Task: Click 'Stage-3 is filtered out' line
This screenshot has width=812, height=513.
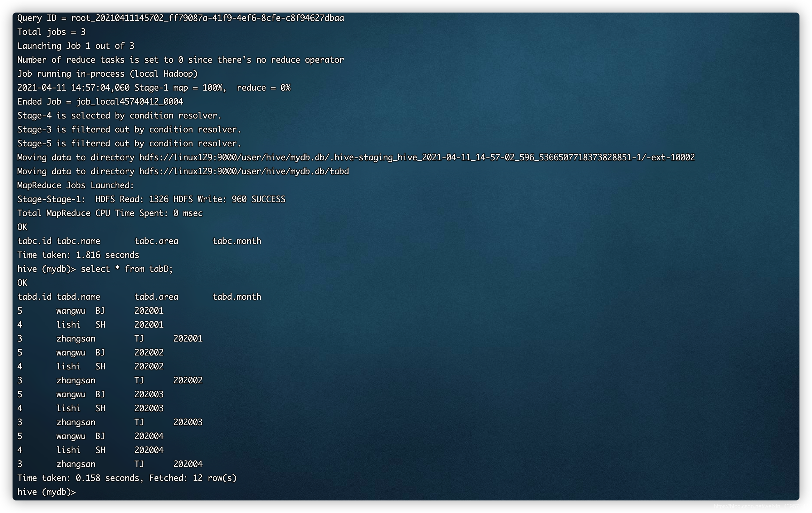Action: 129,130
